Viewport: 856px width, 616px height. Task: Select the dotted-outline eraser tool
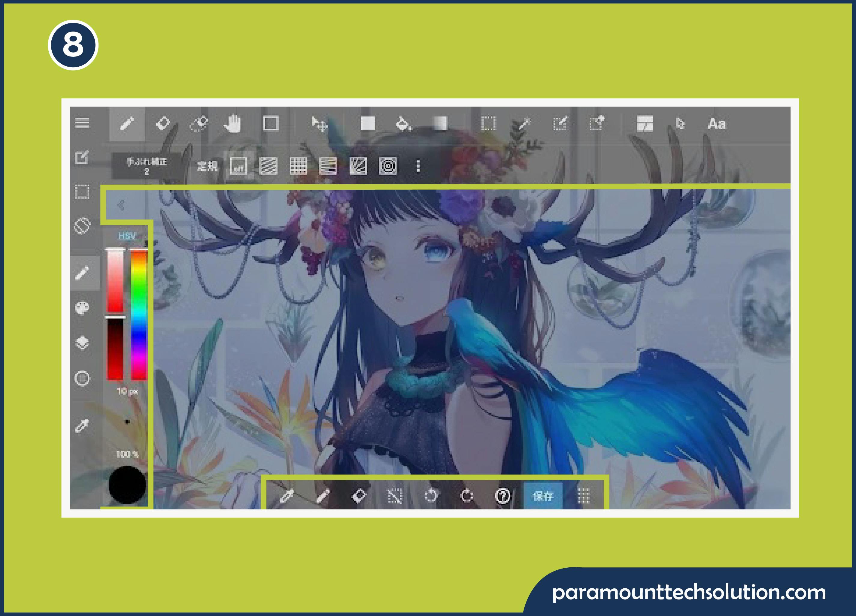(199, 123)
